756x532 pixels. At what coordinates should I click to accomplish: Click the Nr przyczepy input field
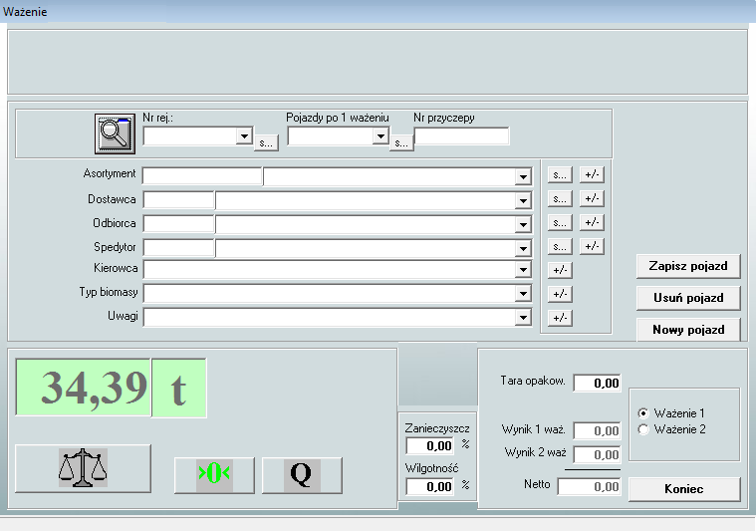pyautogui.click(x=462, y=136)
